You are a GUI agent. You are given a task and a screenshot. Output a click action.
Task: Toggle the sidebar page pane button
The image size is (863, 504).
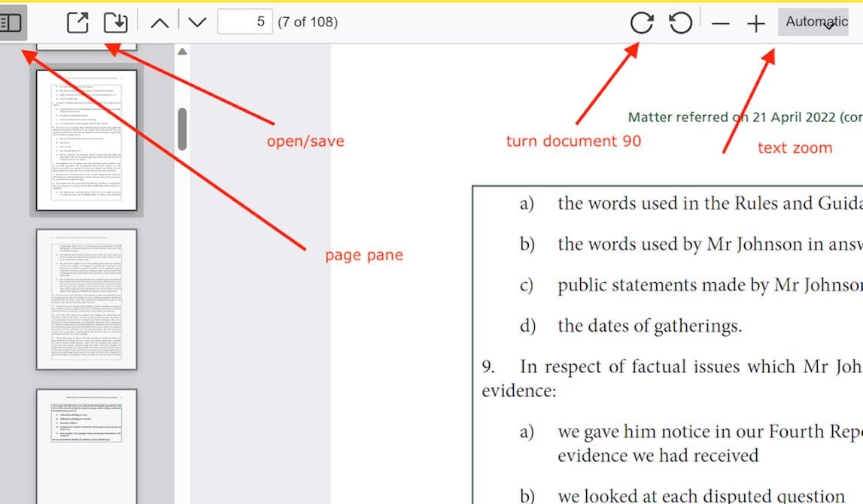point(12,23)
